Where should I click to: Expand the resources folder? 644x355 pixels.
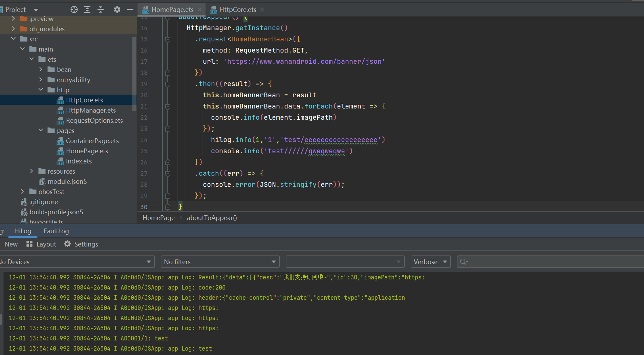31,171
